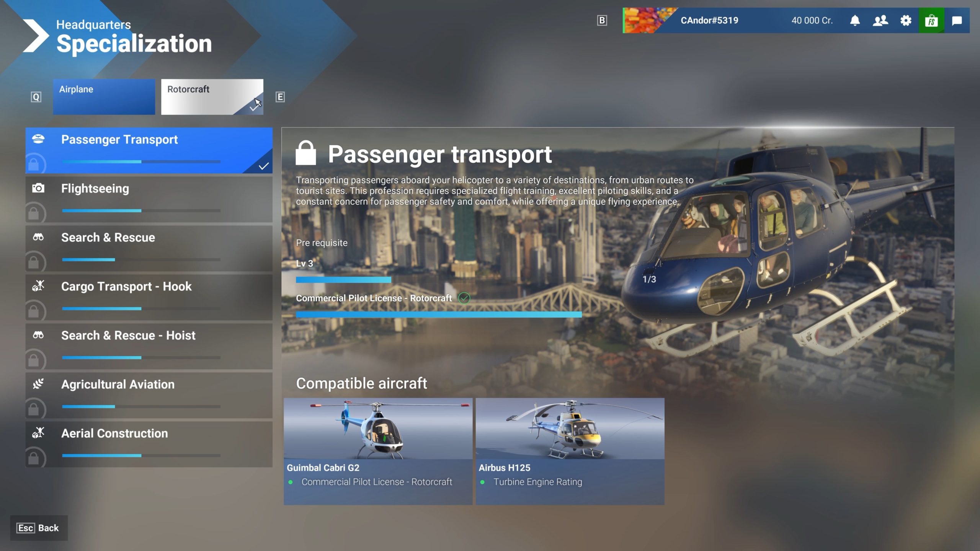Open the settings gear menu
This screenshot has width=980, height=551.
tap(905, 21)
